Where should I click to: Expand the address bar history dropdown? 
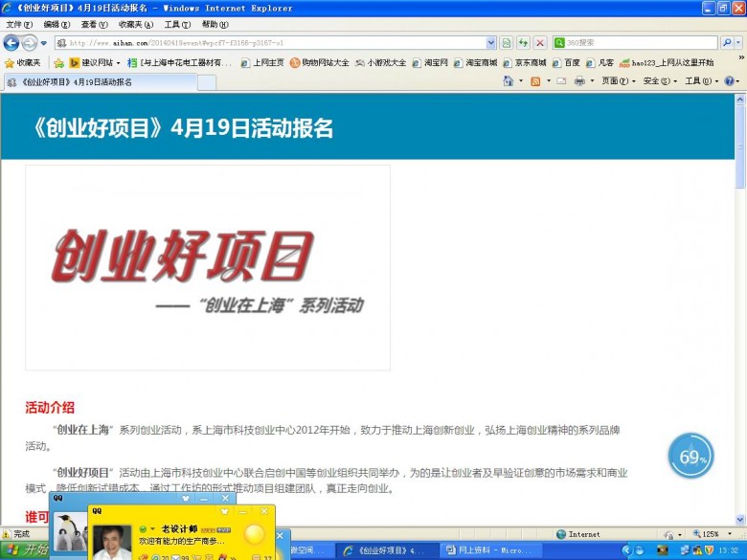pos(491,43)
